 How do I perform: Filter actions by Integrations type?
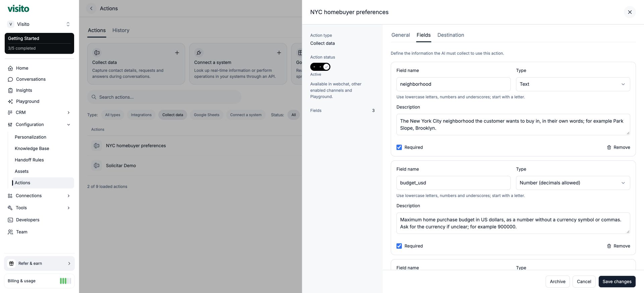coord(141,115)
